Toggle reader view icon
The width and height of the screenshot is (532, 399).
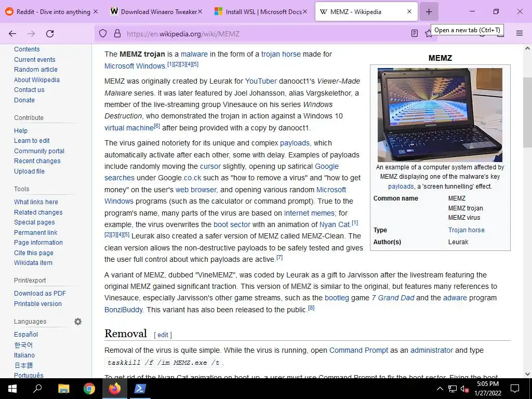click(x=414, y=34)
